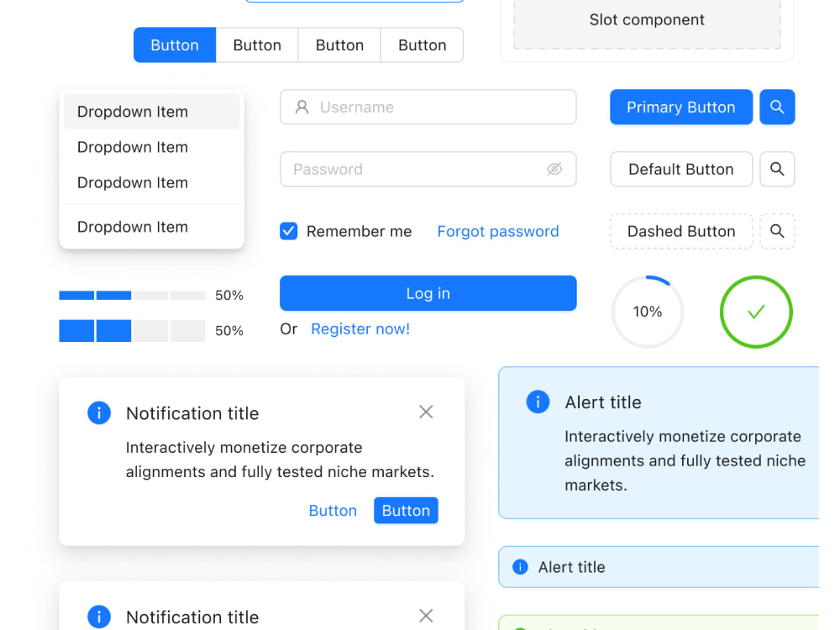Click the info icon in the lower notification
The width and height of the screenshot is (840, 630).
pyautogui.click(x=99, y=617)
